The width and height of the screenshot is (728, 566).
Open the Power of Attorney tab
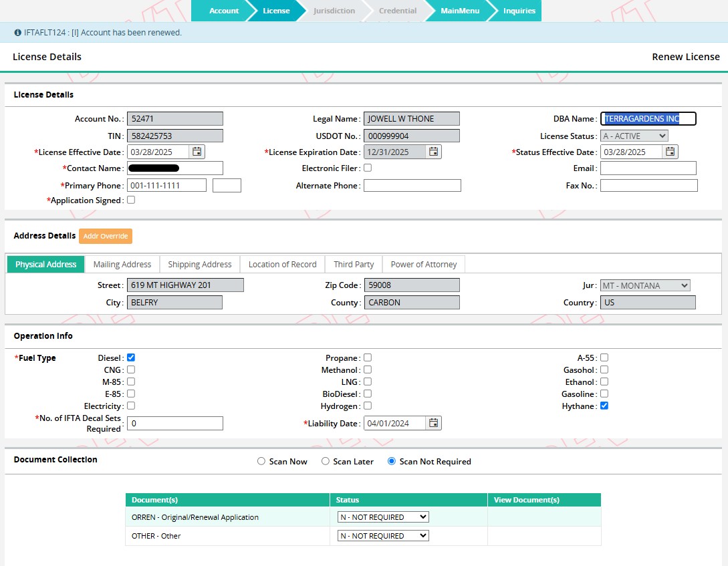click(x=424, y=265)
